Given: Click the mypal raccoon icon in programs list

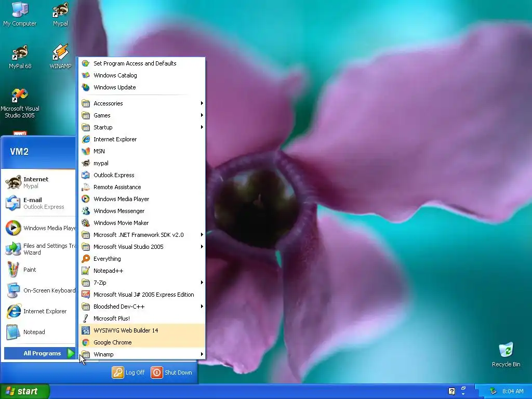Looking at the screenshot, I should click(86, 163).
